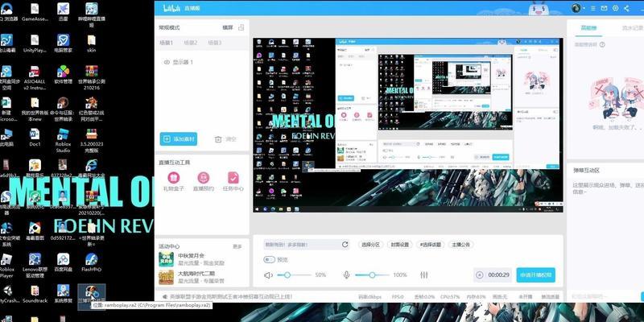Open the 3.5.200323完整版 archive icon
The height and width of the screenshot is (322, 644).
coord(91,140)
